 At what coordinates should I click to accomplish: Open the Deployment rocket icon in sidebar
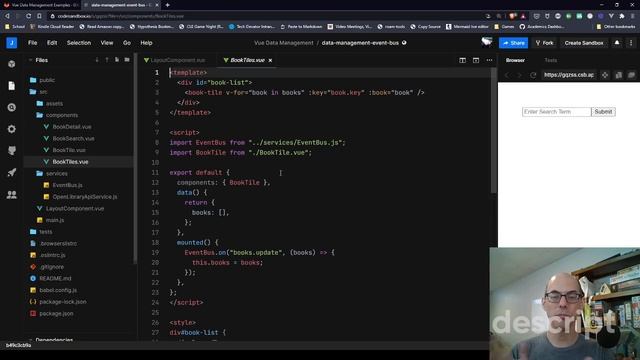11,172
